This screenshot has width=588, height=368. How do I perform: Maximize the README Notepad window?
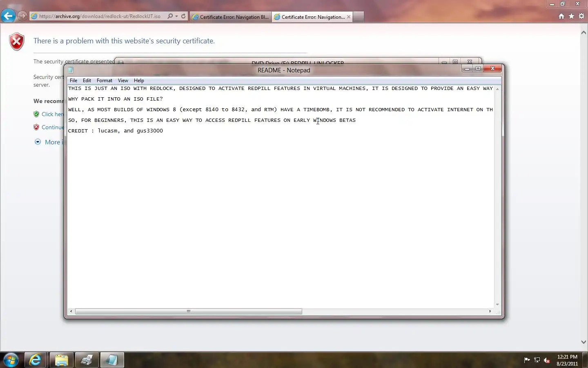(478, 68)
